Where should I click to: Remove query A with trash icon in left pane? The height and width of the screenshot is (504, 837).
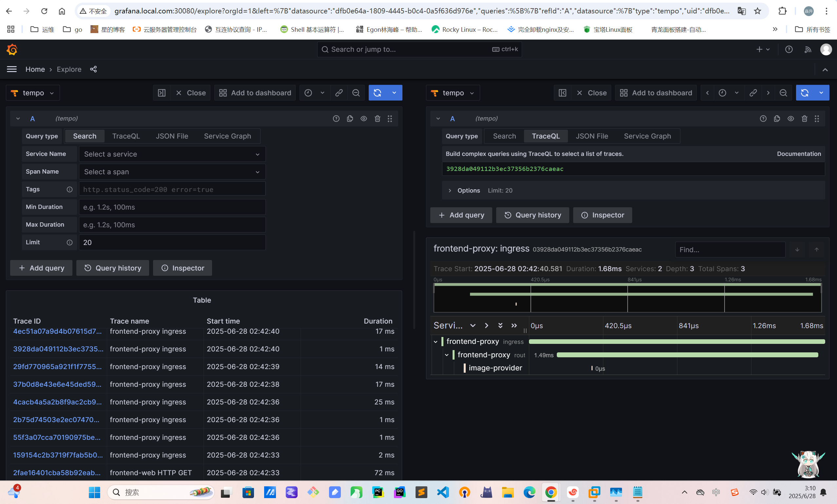tap(378, 119)
